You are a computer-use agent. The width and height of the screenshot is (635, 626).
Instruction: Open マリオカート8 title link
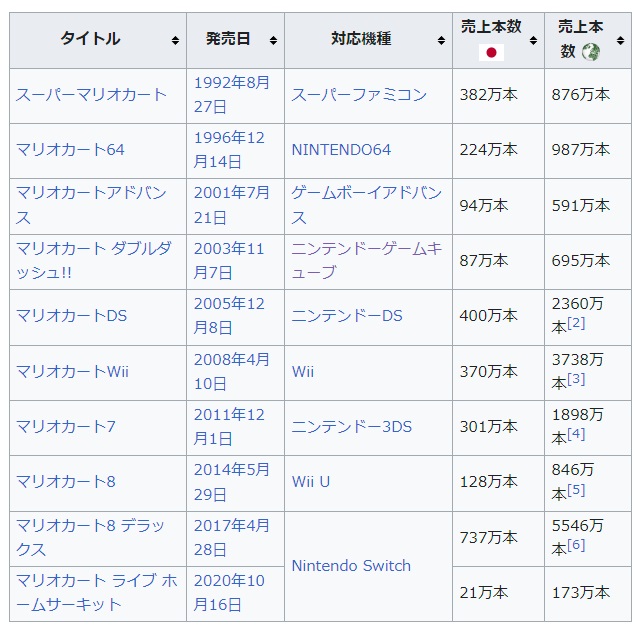(x=66, y=481)
